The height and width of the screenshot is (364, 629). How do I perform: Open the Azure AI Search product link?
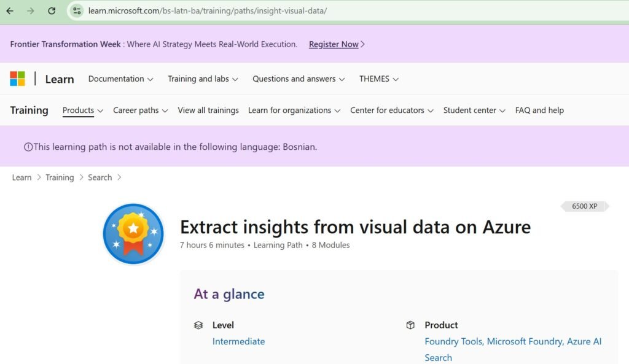513,349
